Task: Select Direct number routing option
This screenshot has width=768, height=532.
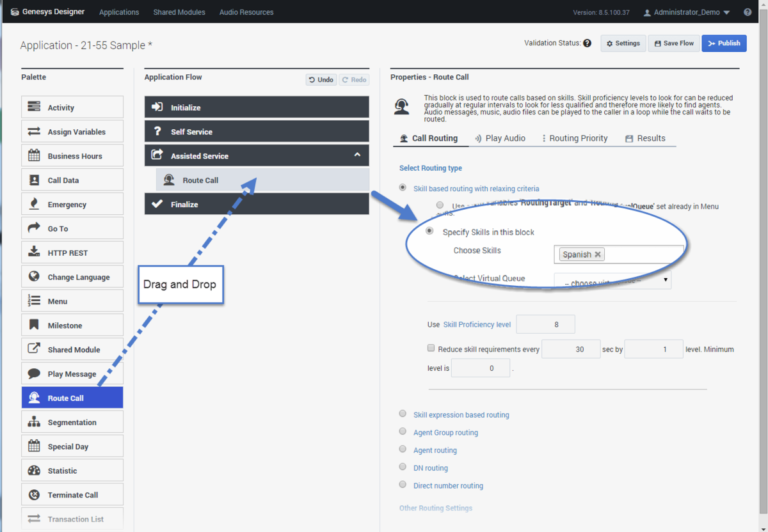Action: point(403,485)
